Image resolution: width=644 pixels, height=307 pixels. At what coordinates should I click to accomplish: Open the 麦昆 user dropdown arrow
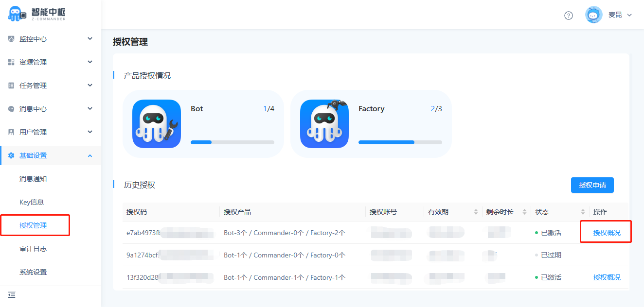tap(629, 15)
